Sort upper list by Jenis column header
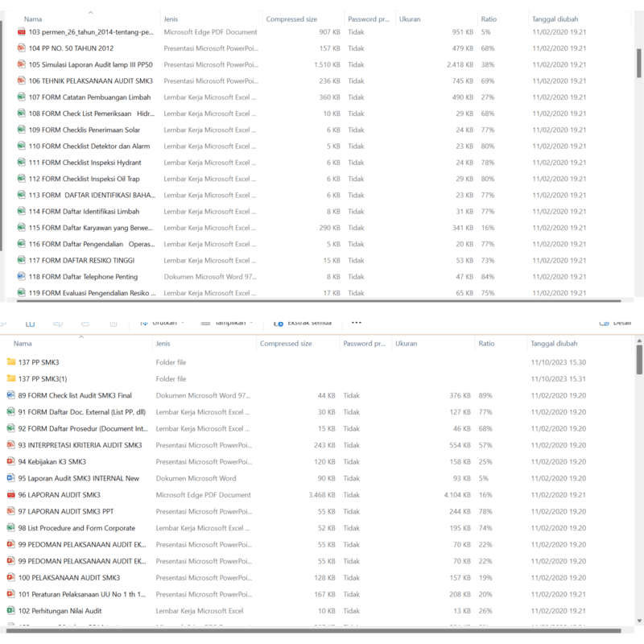Screen dimensions: 644x644 click(x=171, y=19)
